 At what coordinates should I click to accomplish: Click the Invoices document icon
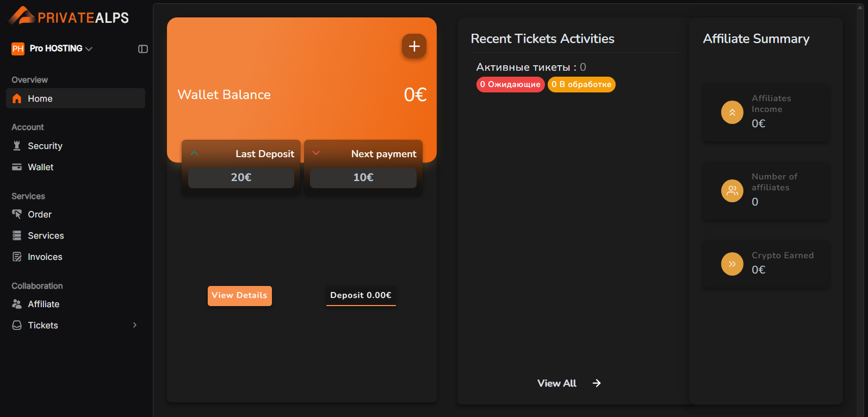pyautogui.click(x=17, y=257)
